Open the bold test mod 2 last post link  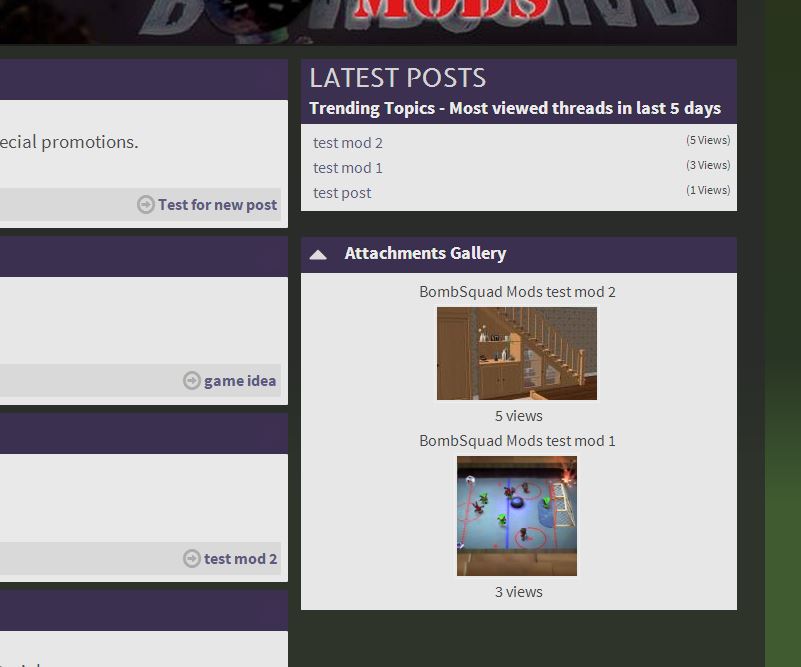point(240,559)
